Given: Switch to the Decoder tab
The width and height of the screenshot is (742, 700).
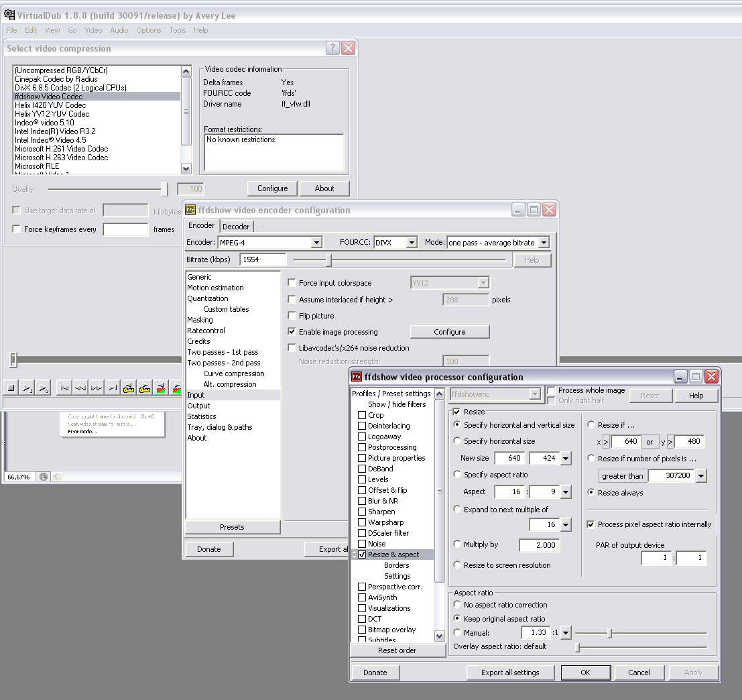Looking at the screenshot, I should click(236, 227).
